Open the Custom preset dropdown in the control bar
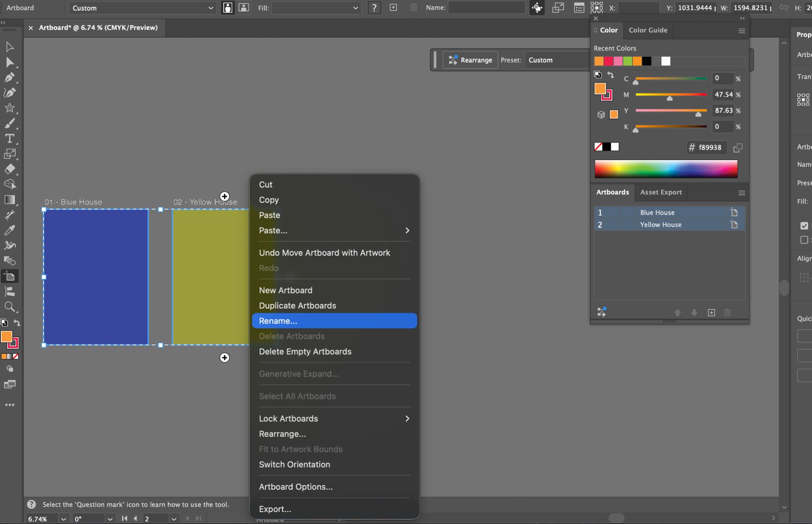This screenshot has width=812, height=524. tap(142, 8)
